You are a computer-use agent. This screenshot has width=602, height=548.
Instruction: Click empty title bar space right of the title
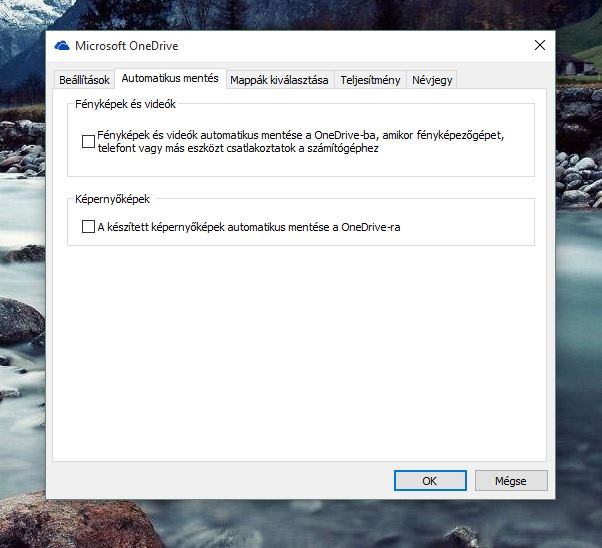[x=350, y=46]
